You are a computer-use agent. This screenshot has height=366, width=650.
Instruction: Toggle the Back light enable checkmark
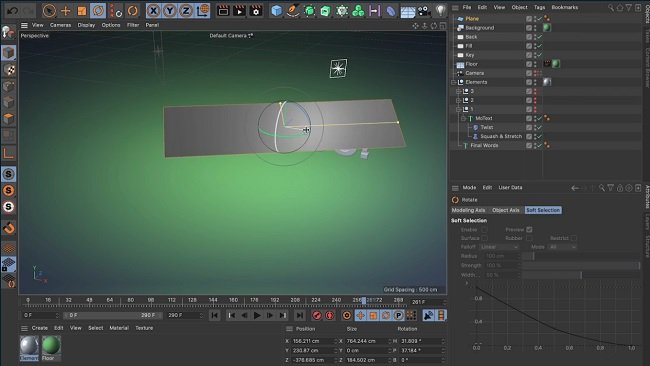[540, 37]
